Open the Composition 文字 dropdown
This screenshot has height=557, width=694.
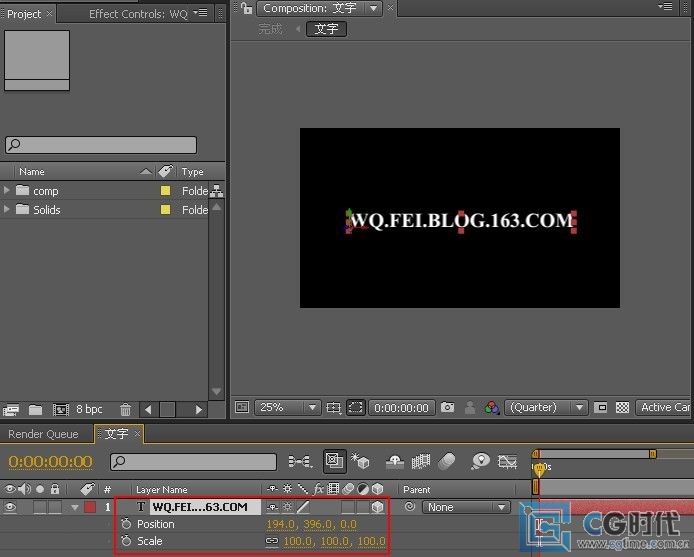tap(374, 8)
